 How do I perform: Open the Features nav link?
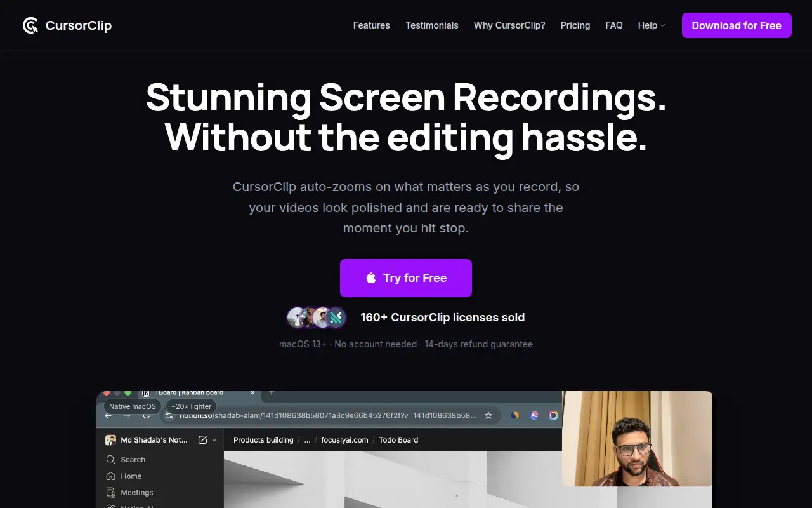click(372, 25)
